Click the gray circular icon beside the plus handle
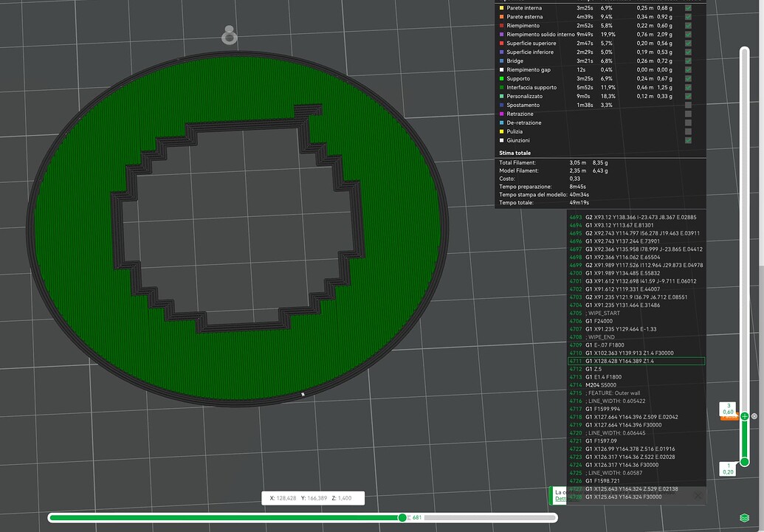The image size is (764, 532). click(754, 416)
